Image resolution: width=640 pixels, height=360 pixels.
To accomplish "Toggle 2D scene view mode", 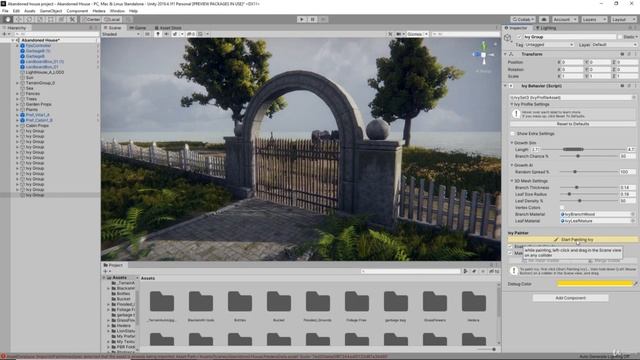I will click(147, 34).
